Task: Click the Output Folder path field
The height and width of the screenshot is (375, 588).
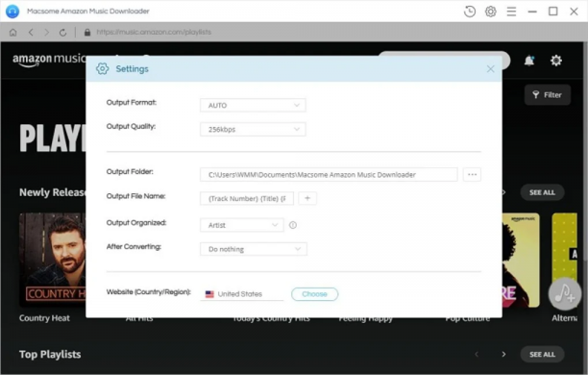Action: (x=329, y=175)
